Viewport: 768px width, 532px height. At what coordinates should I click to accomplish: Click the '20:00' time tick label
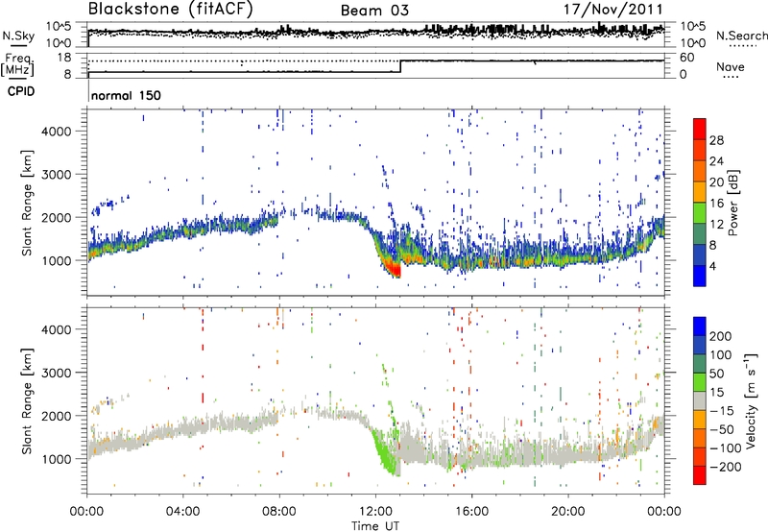coord(567,512)
